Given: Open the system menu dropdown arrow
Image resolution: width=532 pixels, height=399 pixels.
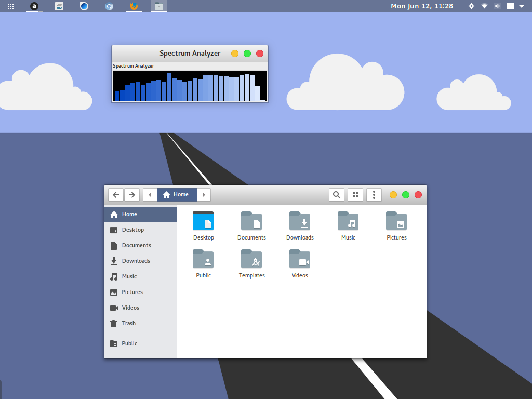Looking at the screenshot, I should click(x=522, y=6).
